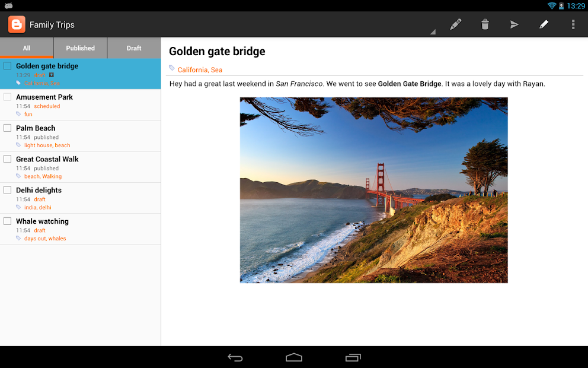Switch to the Published tab
Viewport: 588px width, 368px height.
(x=80, y=48)
